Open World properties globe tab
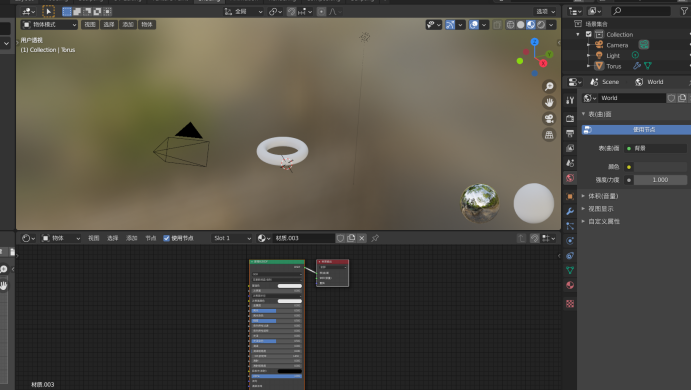691x390 pixels. pos(570,178)
